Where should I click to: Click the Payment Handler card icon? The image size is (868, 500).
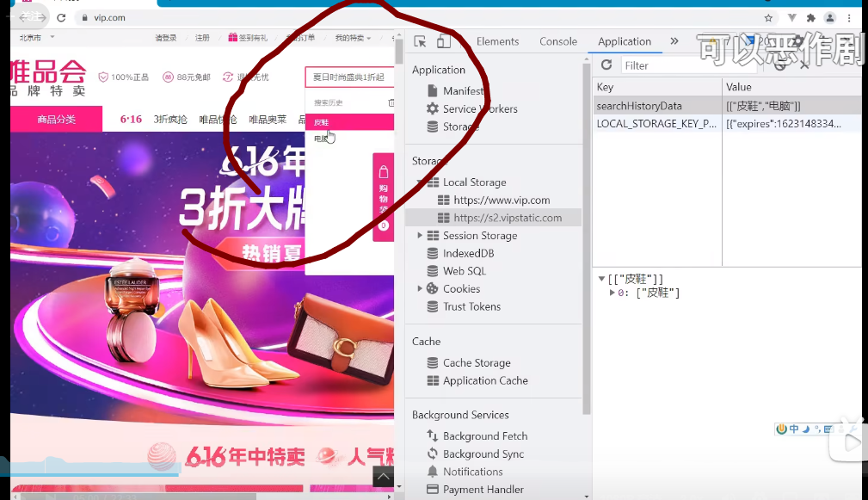(x=433, y=489)
